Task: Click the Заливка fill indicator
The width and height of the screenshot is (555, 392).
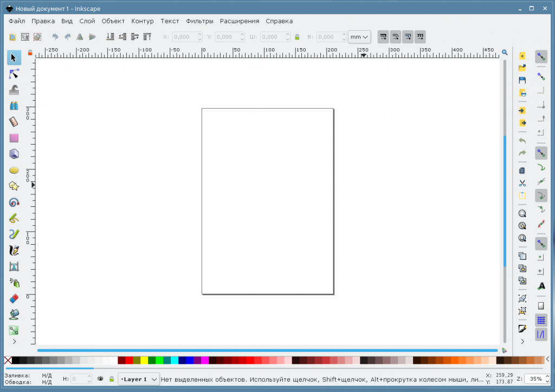Action: [47, 375]
